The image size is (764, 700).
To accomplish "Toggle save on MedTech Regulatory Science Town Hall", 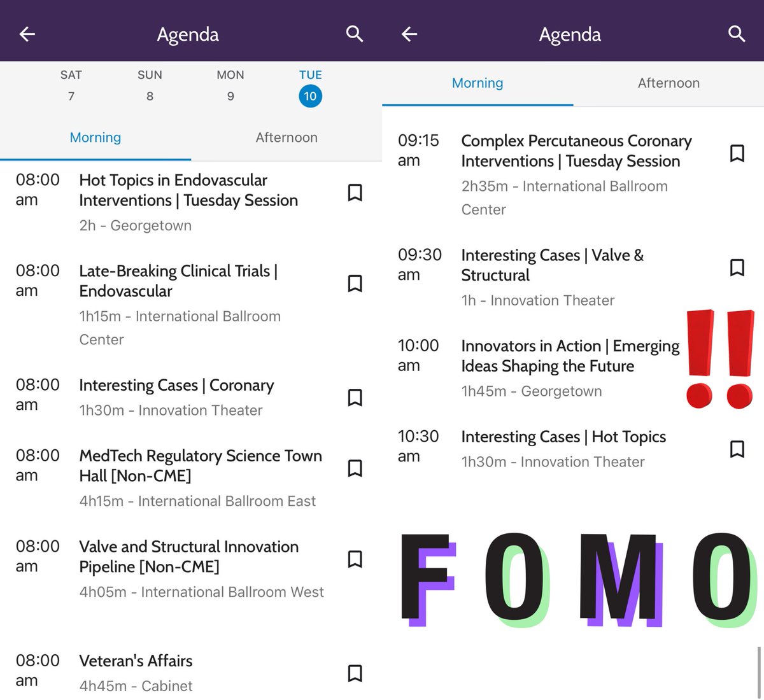I will click(355, 468).
